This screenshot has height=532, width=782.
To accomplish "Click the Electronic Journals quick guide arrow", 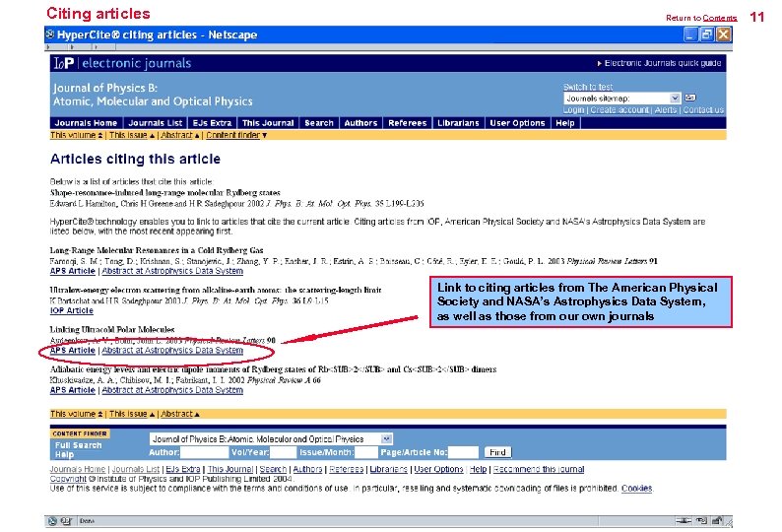I will (600, 63).
